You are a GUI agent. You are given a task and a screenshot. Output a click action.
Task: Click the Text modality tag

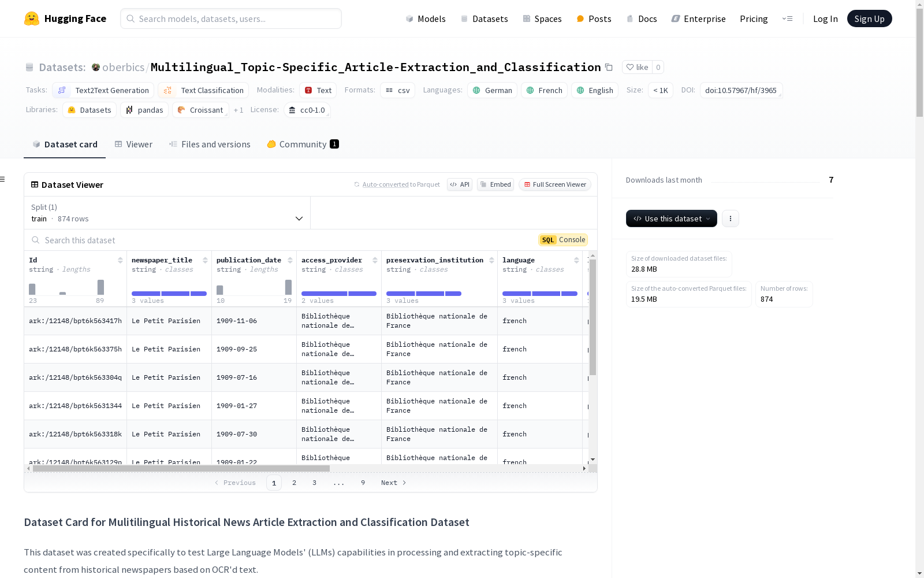[x=318, y=90]
